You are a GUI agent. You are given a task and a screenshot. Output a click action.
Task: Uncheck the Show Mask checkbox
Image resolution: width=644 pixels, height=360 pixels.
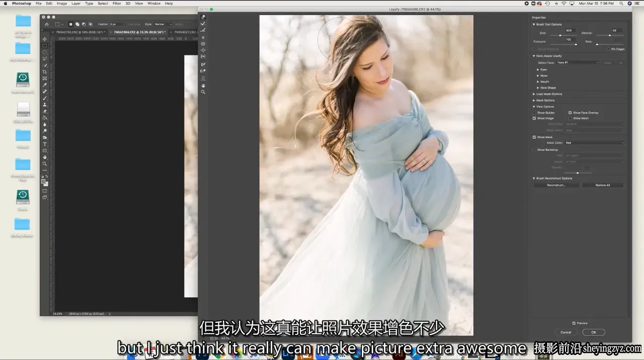(534, 137)
